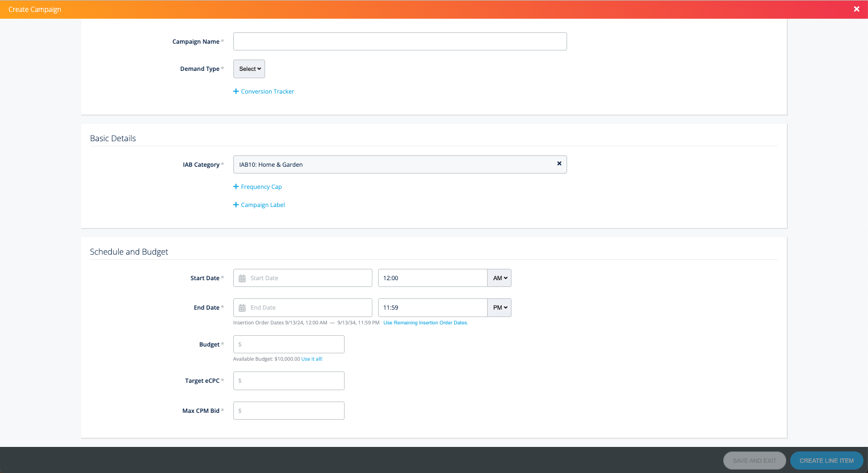Click the Campaign Name text field
This screenshot has width=868, height=473.
(x=400, y=41)
